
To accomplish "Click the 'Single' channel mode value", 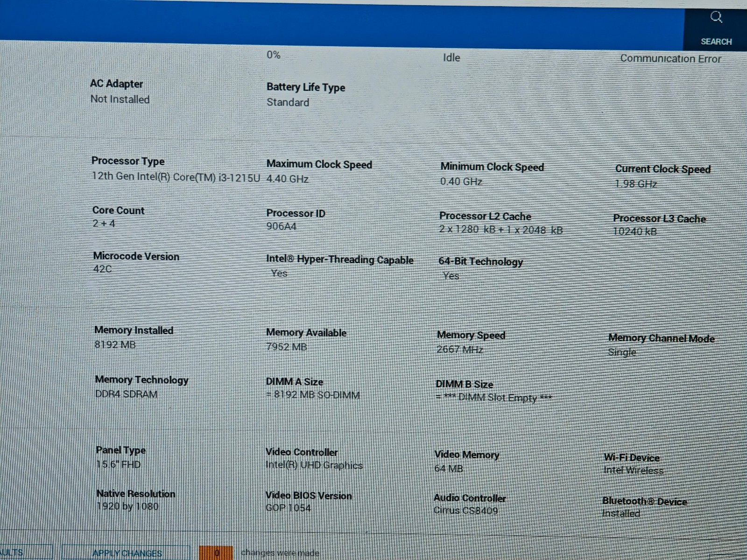I will [622, 352].
